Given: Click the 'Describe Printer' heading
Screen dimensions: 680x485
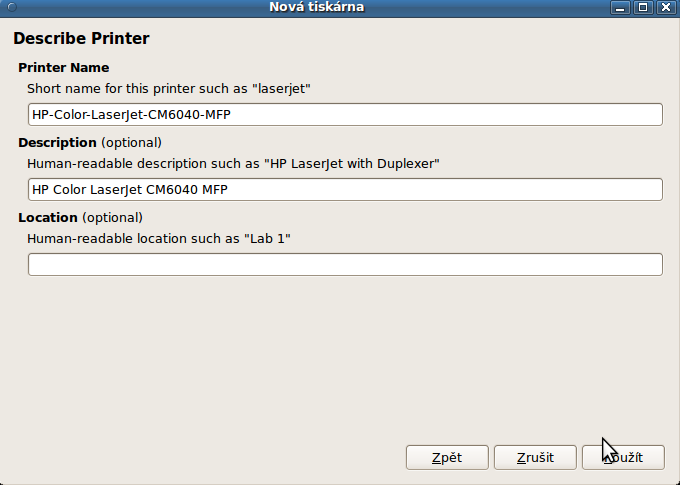Looking at the screenshot, I should point(81,39).
